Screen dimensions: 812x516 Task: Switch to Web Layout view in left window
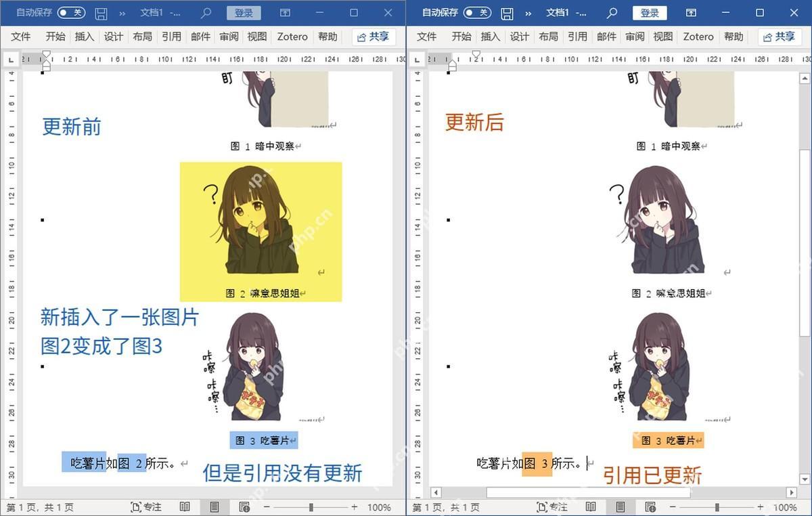[244, 507]
